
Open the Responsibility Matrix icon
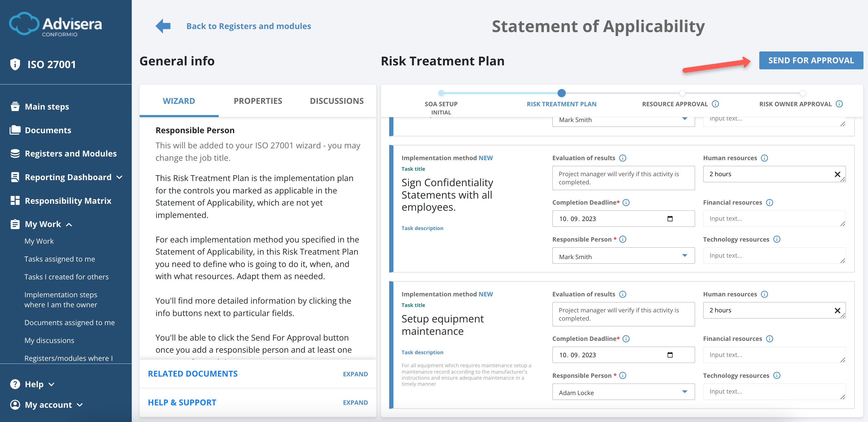pos(15,200)
